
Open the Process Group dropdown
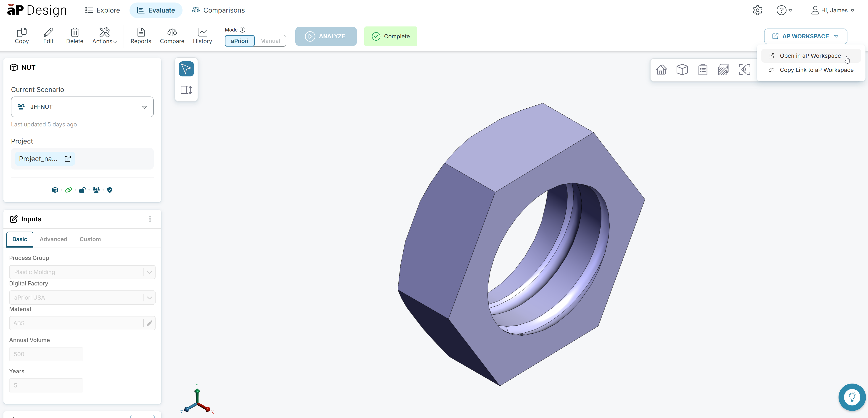pyautogui.click(x=82, y=272)
